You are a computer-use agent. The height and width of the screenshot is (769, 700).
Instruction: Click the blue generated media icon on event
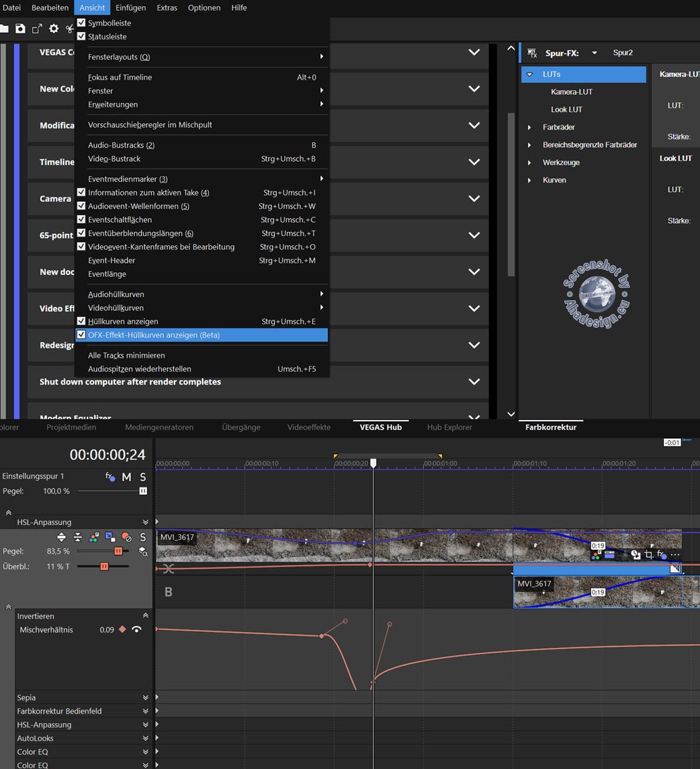610,554
